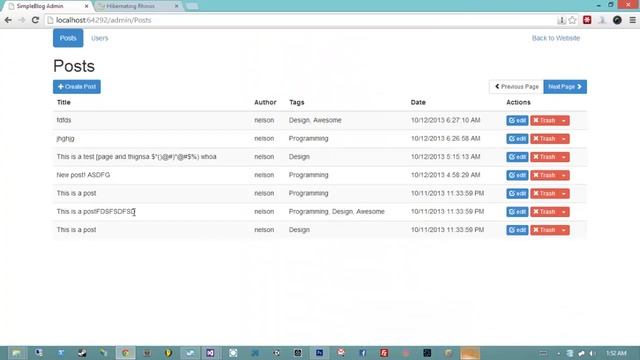Screen dimensions: 640x360
Task: Click the date '10/12/2013 6:27:10 AM'
Action: click(445, 120)
